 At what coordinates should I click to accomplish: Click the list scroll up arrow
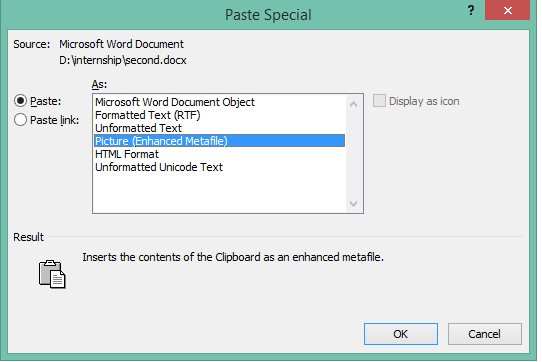coord(353,104)
